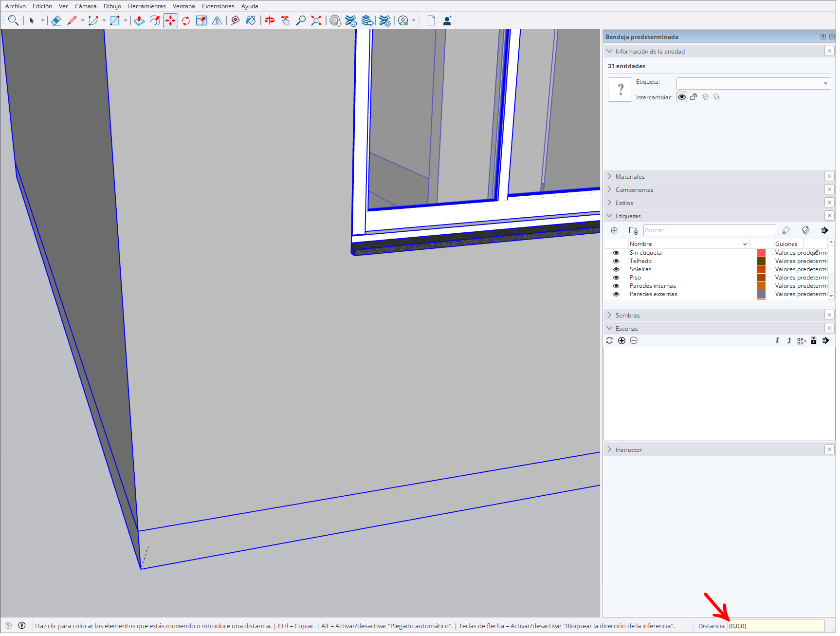This screenshot has height=636, width=840.
Task: Expand the Sombras panel
Action: tap(609, 315)
